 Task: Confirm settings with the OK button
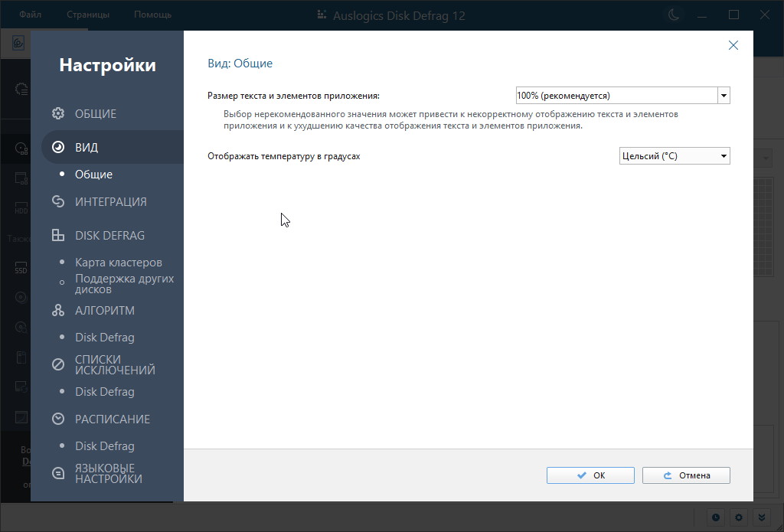(x=590, y=475)
